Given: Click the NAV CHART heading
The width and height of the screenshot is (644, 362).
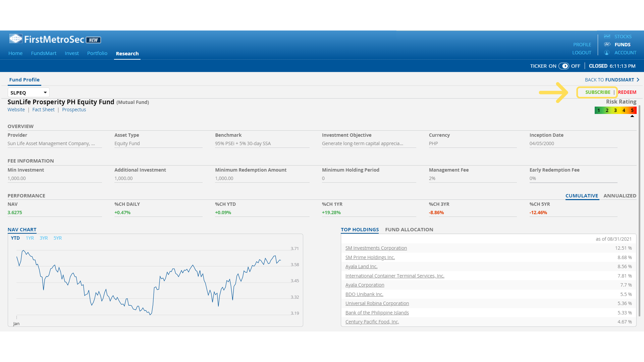Looking at the screenshot, I should pyautogui.click(x=22, y=230).
